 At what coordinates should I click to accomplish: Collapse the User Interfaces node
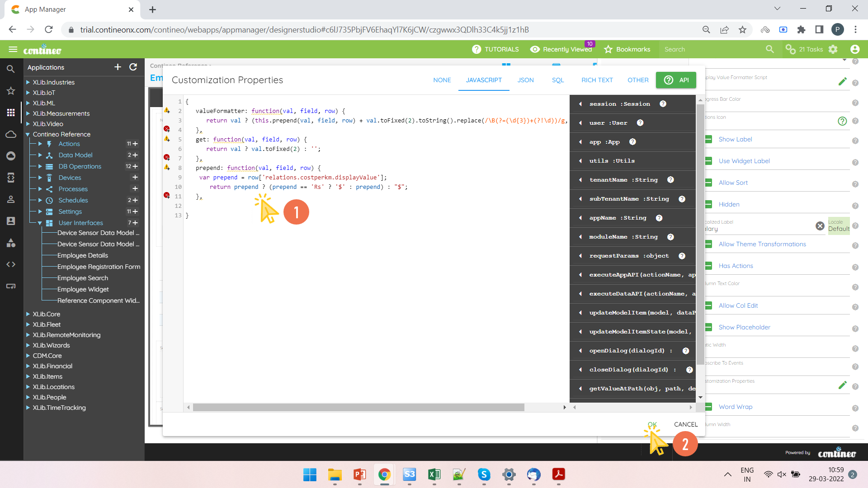(40, 223)
